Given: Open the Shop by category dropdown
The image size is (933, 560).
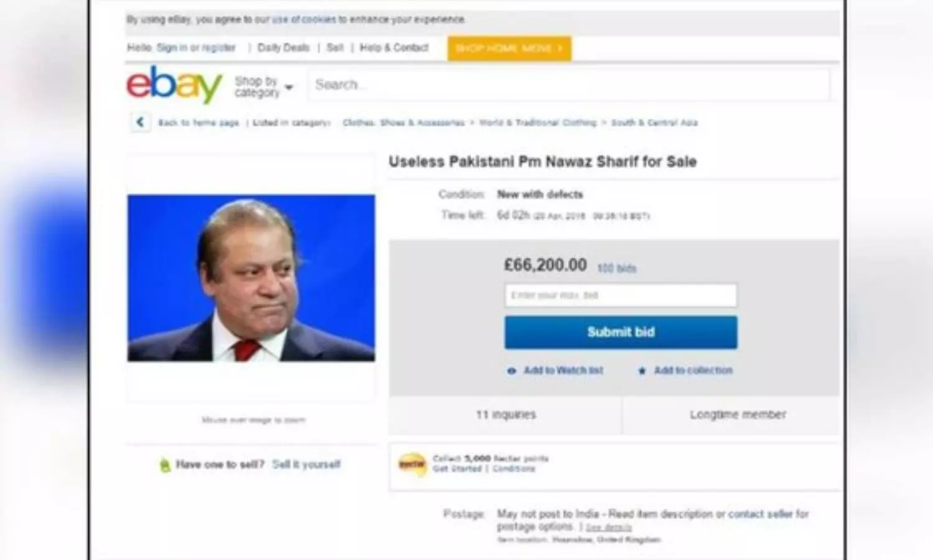Looking at the screenshot, I should pyautogui.click(x=264, y=87).
